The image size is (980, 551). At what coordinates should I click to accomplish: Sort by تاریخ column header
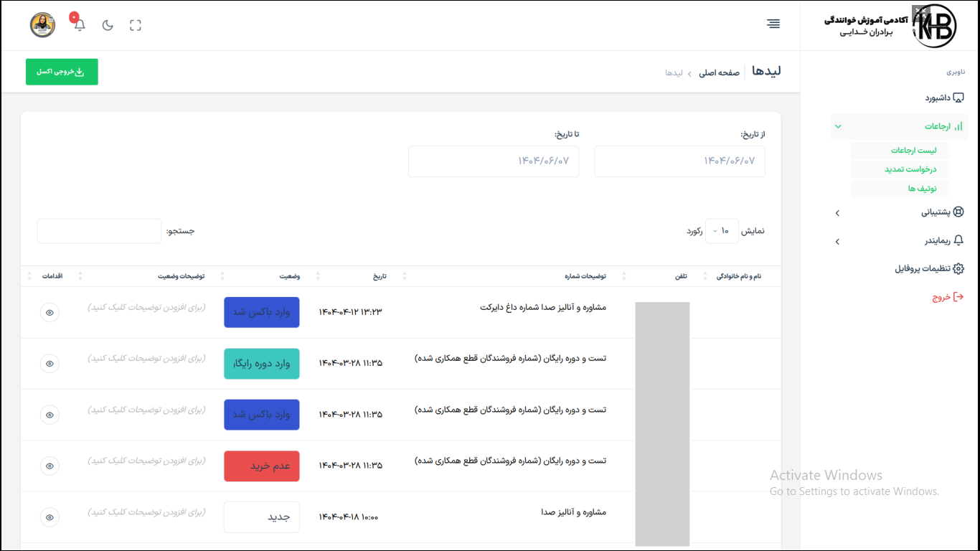pos(379,276)
